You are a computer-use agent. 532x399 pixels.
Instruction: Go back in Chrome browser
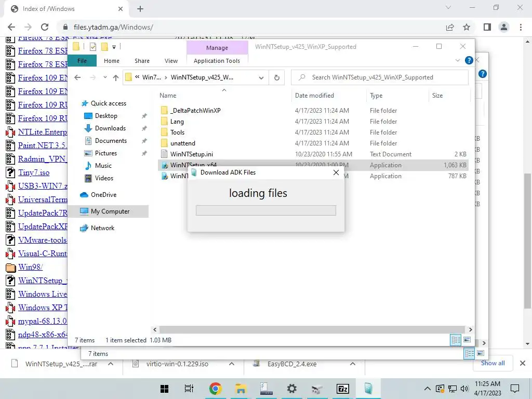(11, 27)
